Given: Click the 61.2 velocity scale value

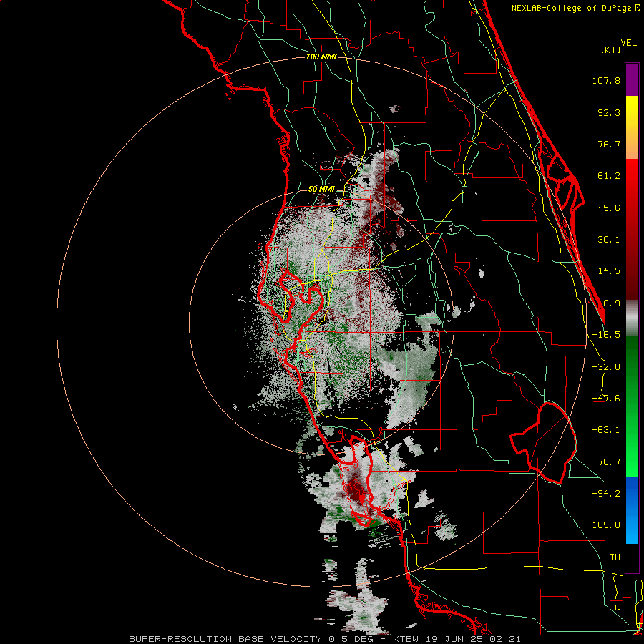Looking at the screenshot, I should tap(609, 176).
